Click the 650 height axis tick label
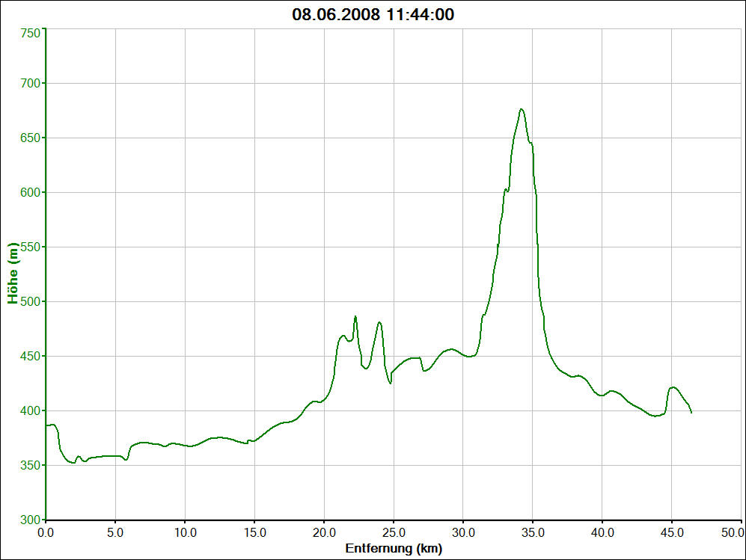The width and height of the screenshot is (746, 560). pos(30,138)
